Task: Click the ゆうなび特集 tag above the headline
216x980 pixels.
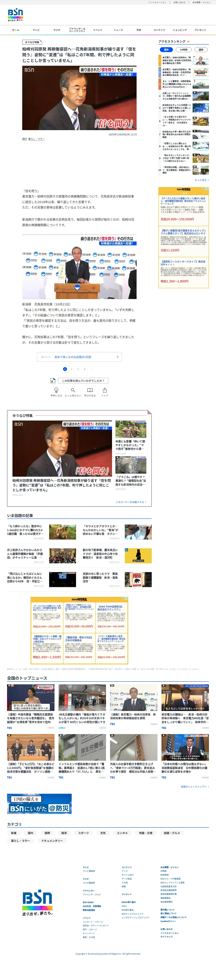Action: coord(32,42)
